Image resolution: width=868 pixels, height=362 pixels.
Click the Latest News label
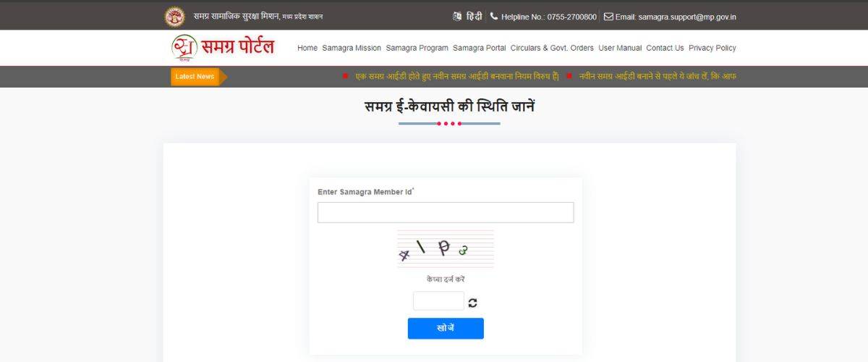[195, 77]
